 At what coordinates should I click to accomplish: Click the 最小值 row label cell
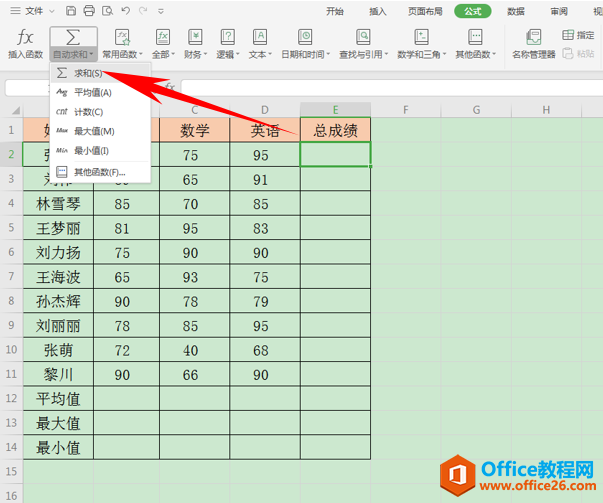point(58,447)
